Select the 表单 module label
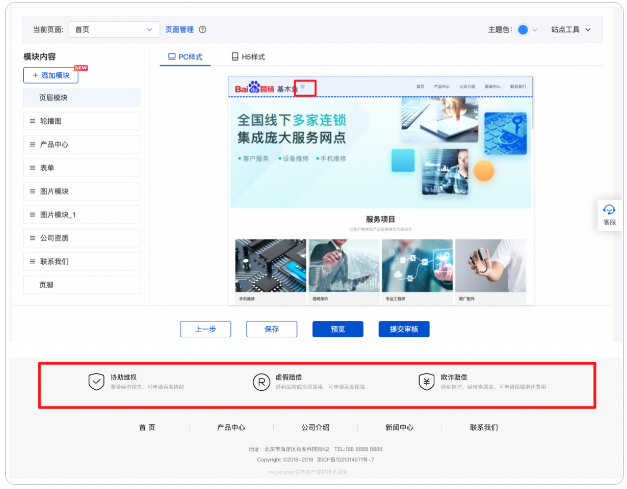The image size is (627, 489). click(47, 168)
